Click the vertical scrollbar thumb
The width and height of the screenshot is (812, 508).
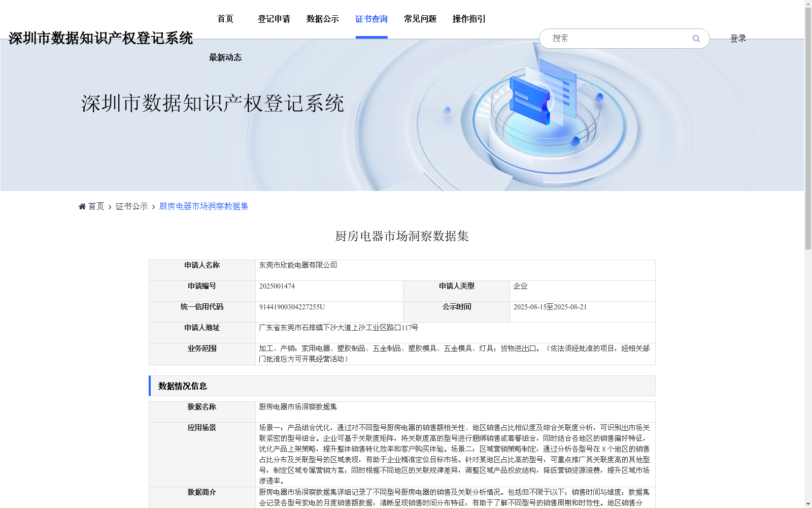tap(808, 128)
